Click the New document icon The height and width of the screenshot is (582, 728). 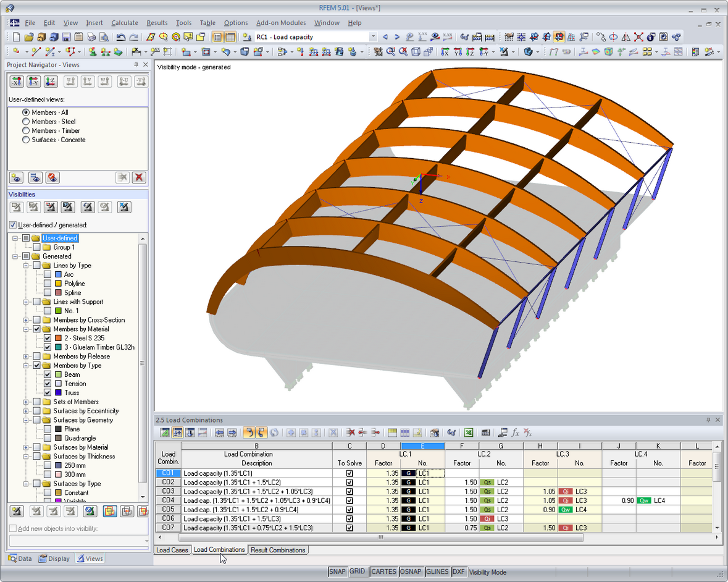[16, 37]
